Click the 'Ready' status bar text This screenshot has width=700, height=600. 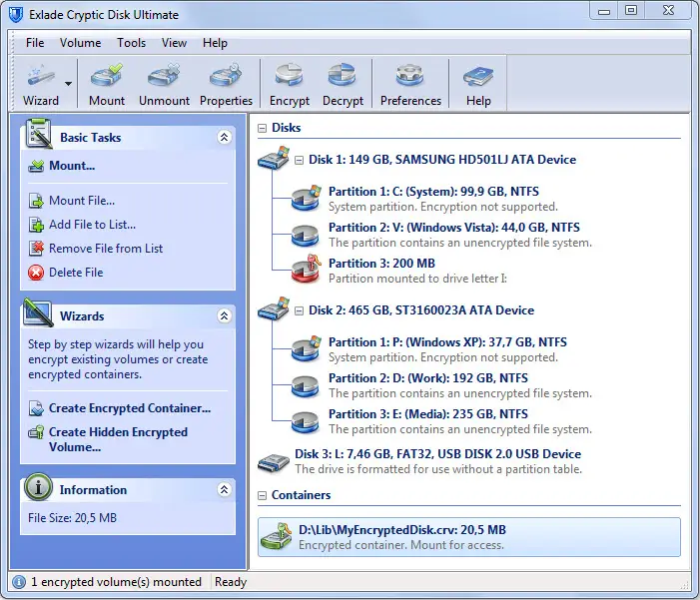(x=231, y=582)
